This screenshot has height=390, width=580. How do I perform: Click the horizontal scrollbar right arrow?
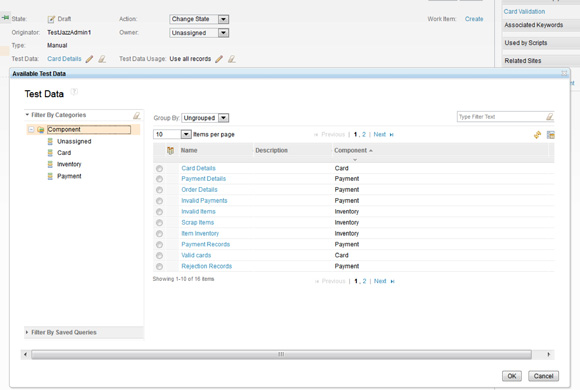(549, 354)
